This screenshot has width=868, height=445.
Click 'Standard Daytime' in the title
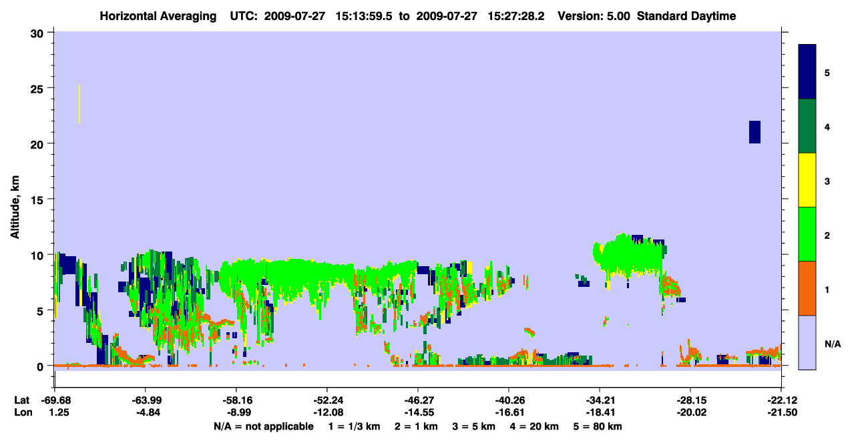[686, 16]
